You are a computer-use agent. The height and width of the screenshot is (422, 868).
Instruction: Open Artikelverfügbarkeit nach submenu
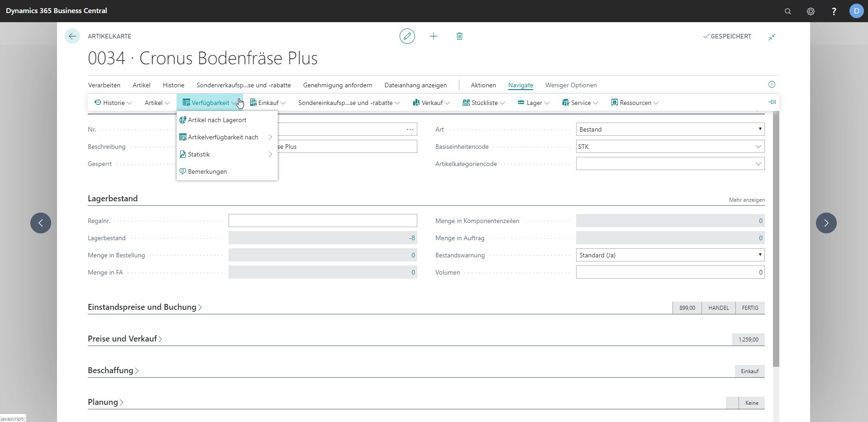[227, 137]
